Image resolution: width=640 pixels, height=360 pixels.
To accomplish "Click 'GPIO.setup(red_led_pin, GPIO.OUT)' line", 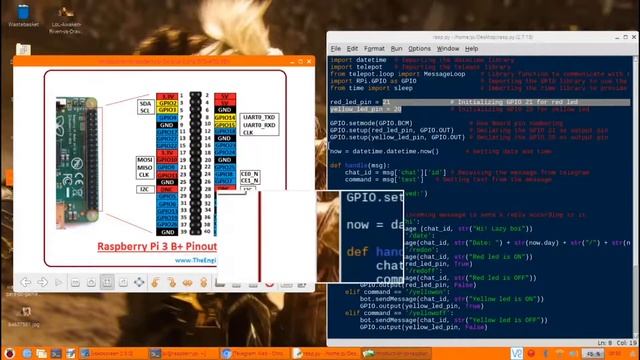I will click(391, 130).
